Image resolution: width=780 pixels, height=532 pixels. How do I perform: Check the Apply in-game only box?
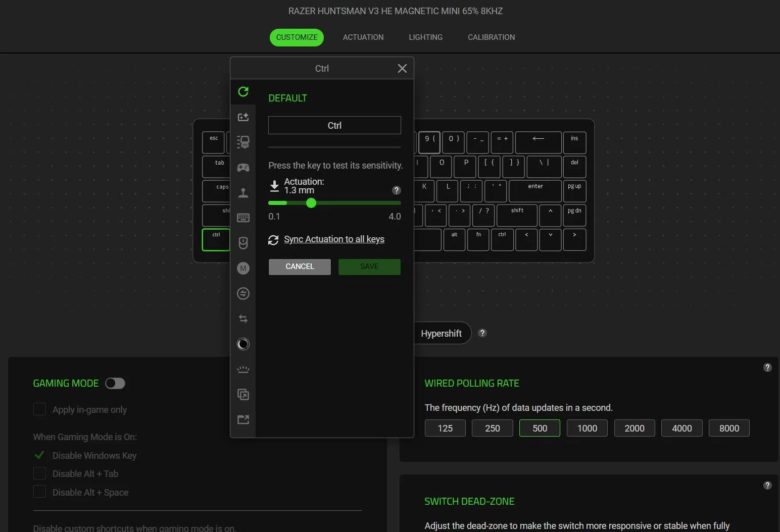point(39,409)
